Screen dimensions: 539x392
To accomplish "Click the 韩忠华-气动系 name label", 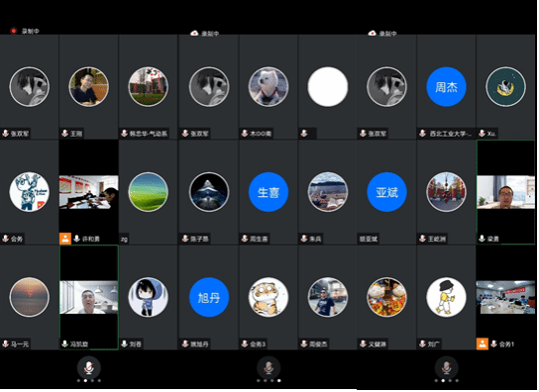I will 149,134.
